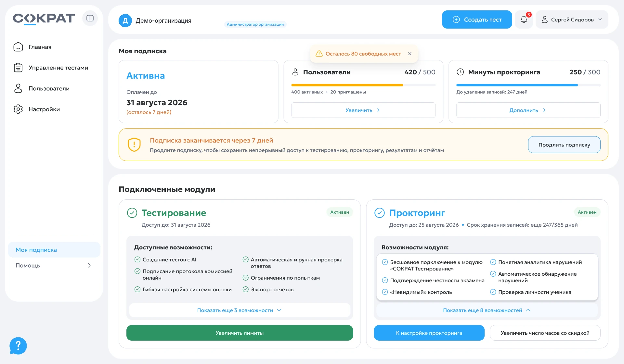Go to Главная in the sidebar

(54, 47)
